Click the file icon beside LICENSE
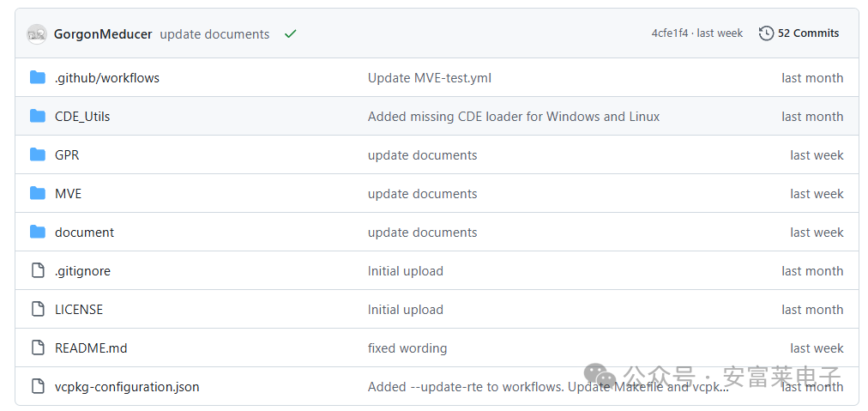This screenshot has height=411, width=868. [x=38, y=309]
